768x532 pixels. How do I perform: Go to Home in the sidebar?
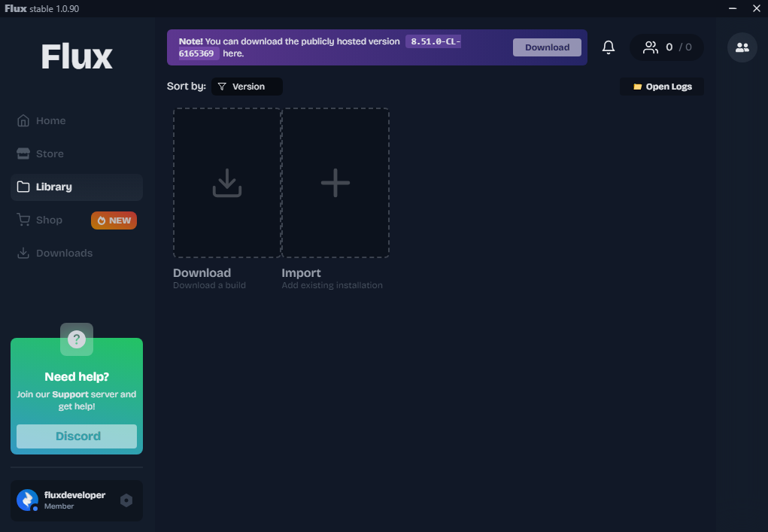point(77,120)
